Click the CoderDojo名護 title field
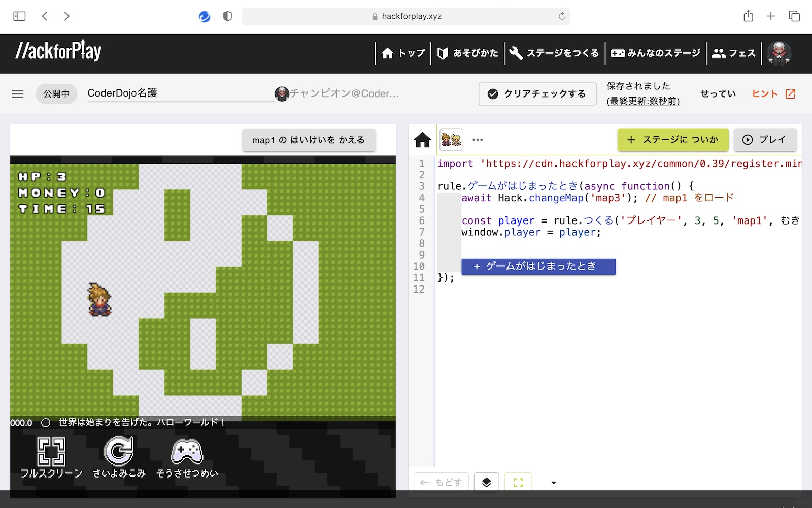Image resolution: width=812 pixels, height=508 pixels. pos(123,93)
